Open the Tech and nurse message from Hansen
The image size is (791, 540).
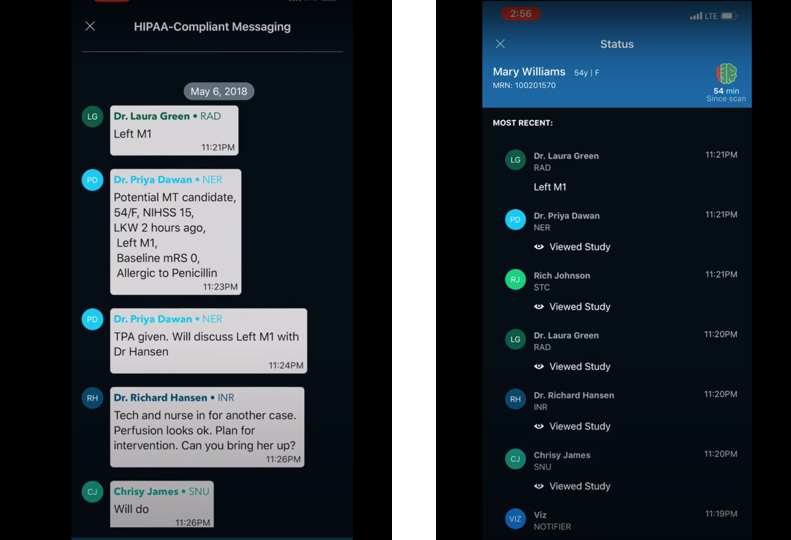click(x=207, y=427)
